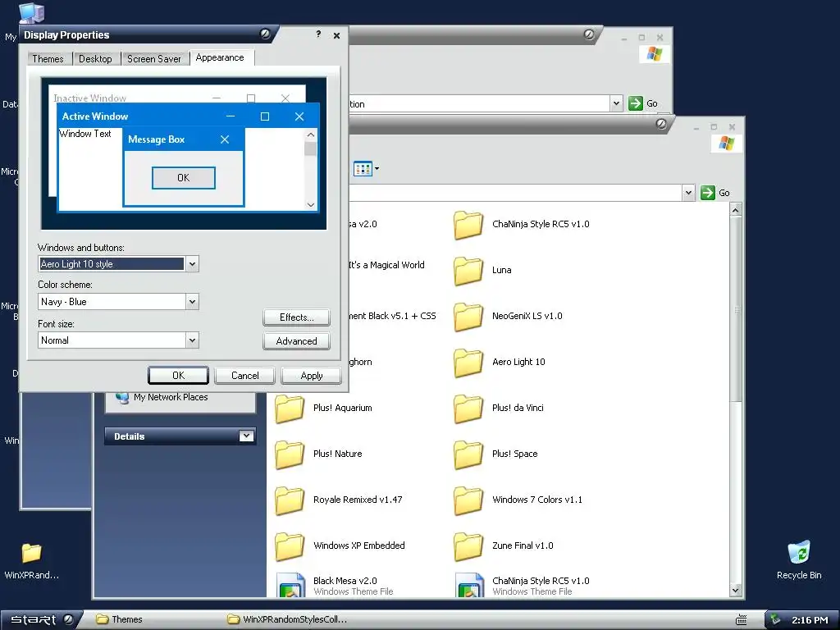Click the 2:16 PM clock

810,620
